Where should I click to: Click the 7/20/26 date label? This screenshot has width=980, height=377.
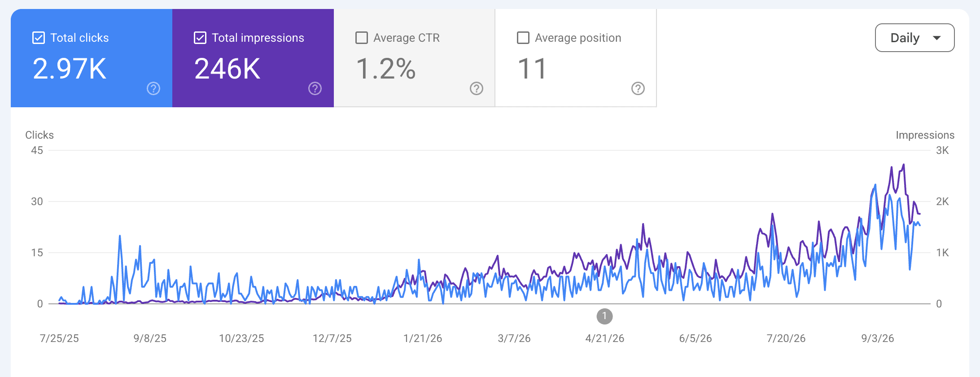tap(786, 338)
